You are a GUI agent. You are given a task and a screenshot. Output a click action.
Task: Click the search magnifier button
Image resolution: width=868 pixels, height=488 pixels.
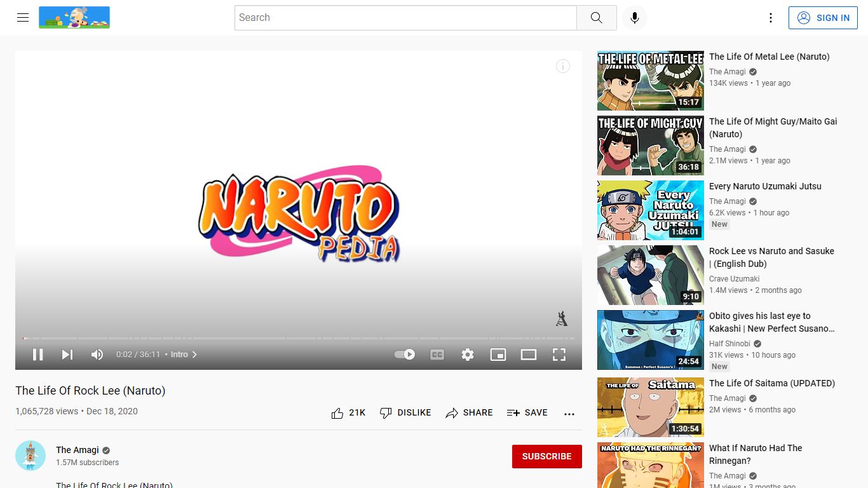coord(596,18)
